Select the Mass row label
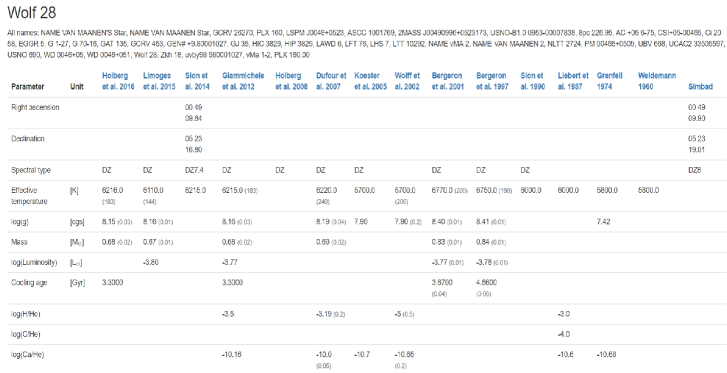 (19, 242)
